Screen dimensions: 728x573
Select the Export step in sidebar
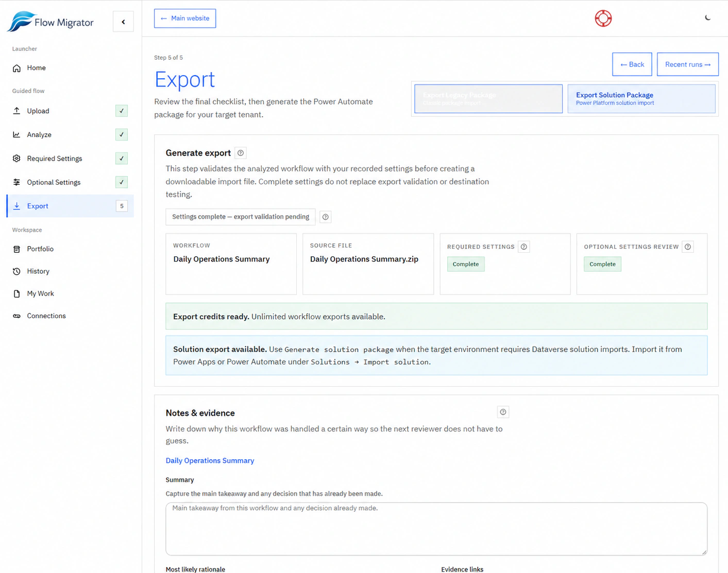click(70, 206)
